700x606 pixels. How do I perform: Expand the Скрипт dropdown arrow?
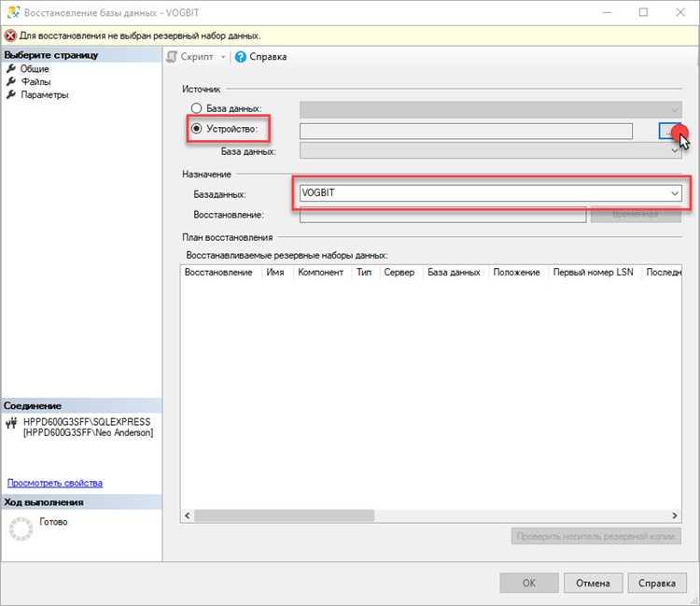click(223, 57)
